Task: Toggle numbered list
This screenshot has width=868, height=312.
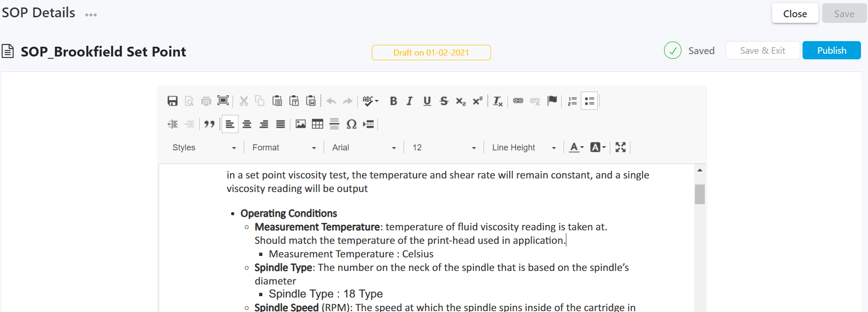Action: pos(572,101)
